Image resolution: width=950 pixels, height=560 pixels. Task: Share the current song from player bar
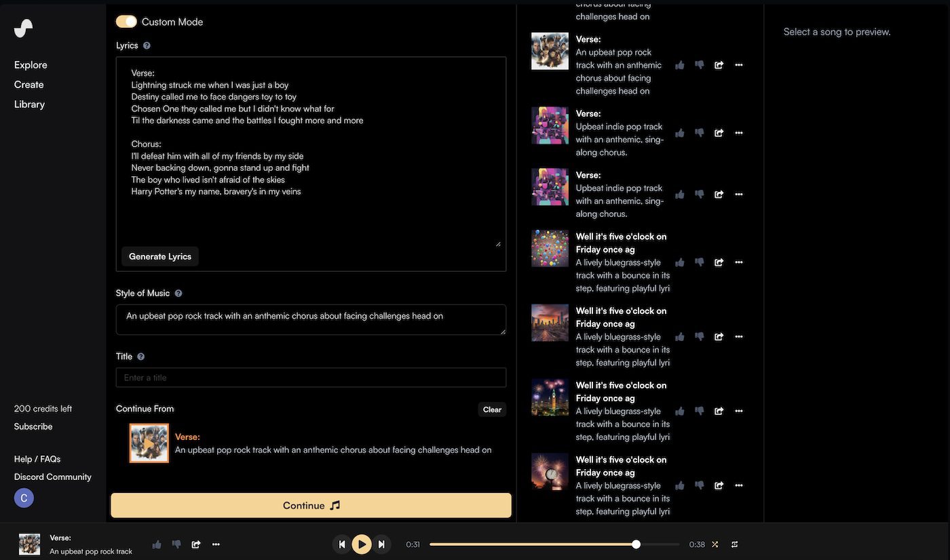point(196,544)
